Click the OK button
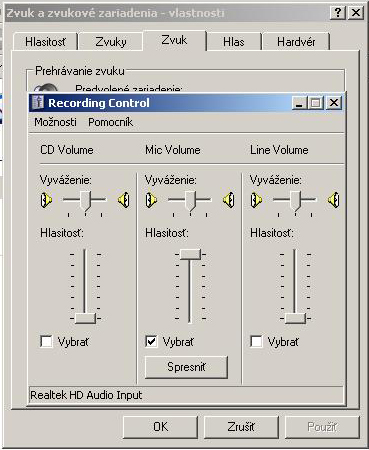This screenshot has width=369, height=450. click(x=160, y=427)
